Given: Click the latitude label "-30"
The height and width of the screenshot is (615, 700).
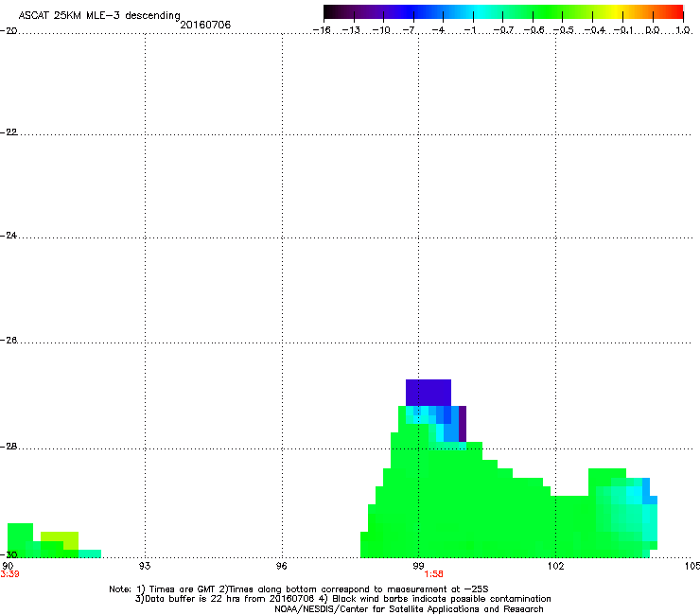Looking at the screenshot, I should [x=9, y=554].
